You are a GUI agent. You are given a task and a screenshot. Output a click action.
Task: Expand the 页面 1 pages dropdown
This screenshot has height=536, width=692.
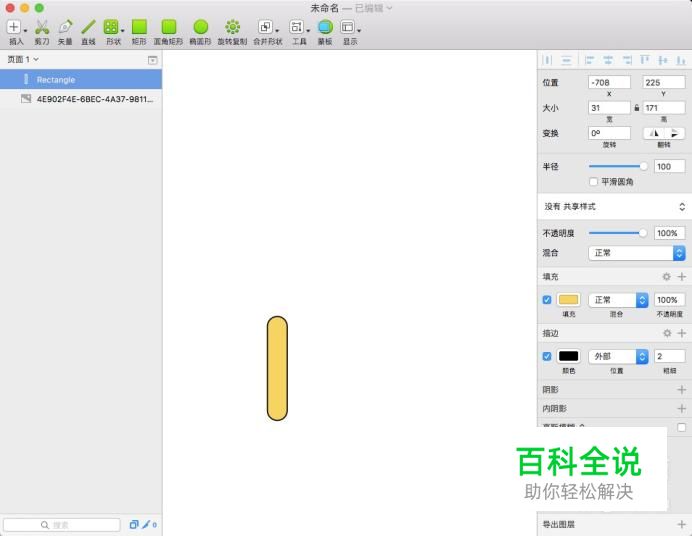[23, 59]
